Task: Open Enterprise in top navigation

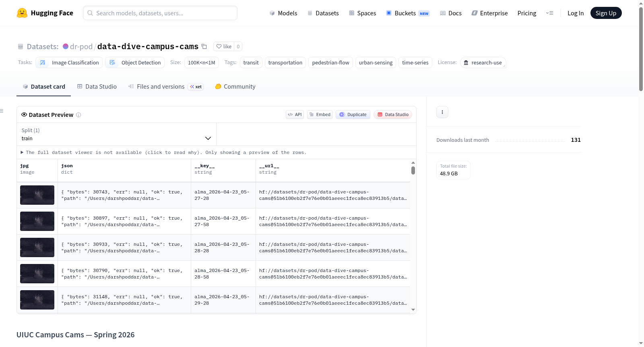Action: coord(489,13)
